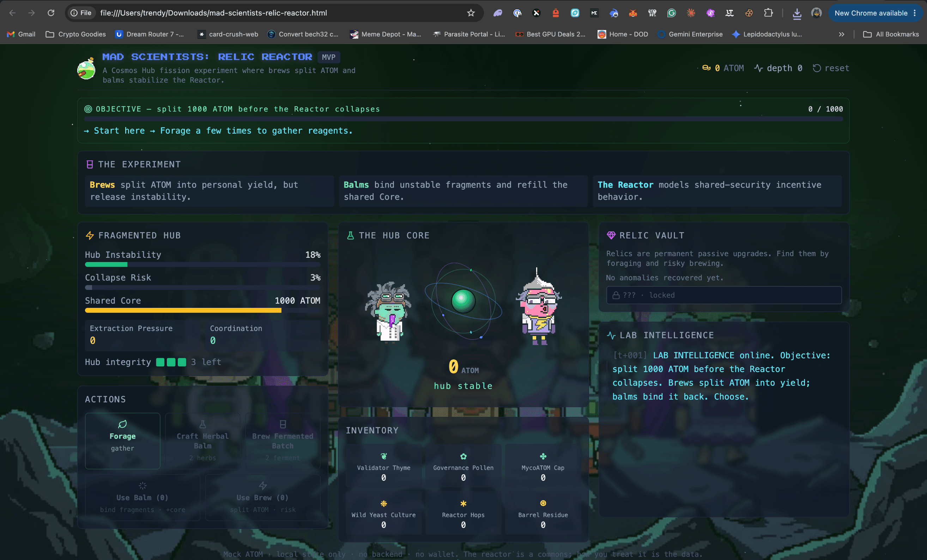The height and width of the screenshot is (560, 927).
Task: Click the '18%' Hub Instability value
Action: click(313, 255)
